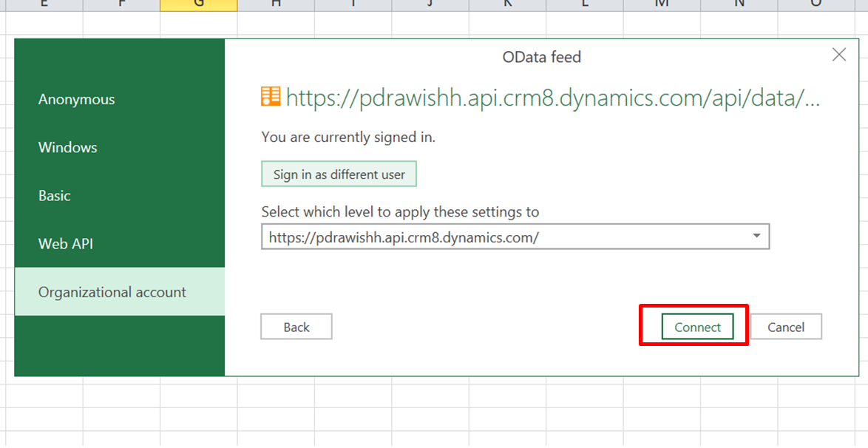Select column H header
Image resolution: width=868 pixels, height=448 pixels.
pos(276,4)
